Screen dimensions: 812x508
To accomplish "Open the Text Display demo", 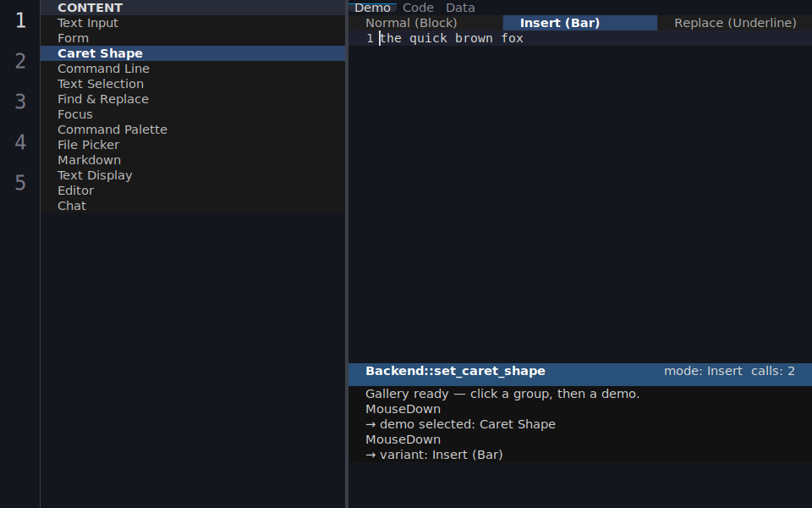I will [x=193, y=175].
